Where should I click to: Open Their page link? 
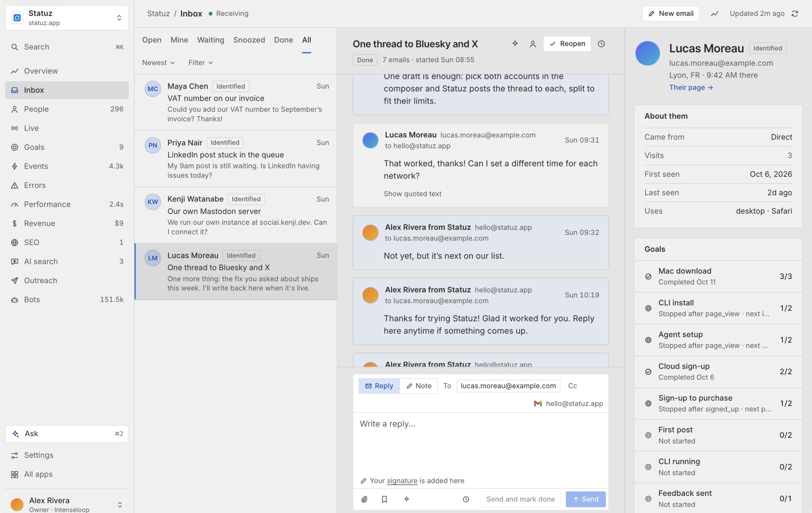pos(691,87)
